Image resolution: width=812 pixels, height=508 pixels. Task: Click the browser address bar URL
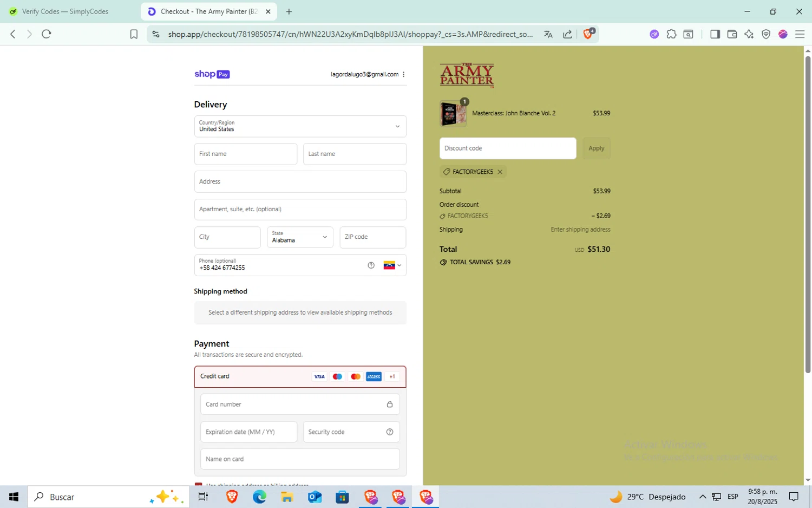(x=350, y=34)
